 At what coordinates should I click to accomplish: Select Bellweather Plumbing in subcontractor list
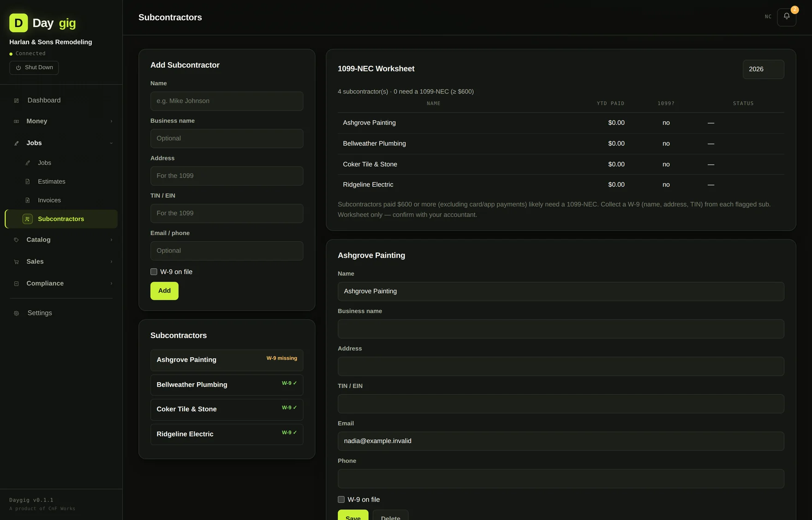227,385
